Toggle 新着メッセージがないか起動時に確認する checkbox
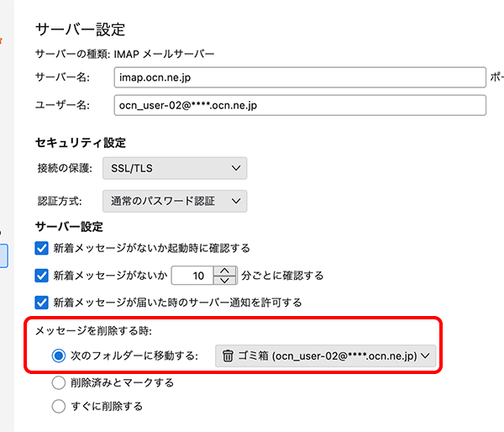Image resolution: width=504 pixels, height=432 pixels. (x=42, y=248)
